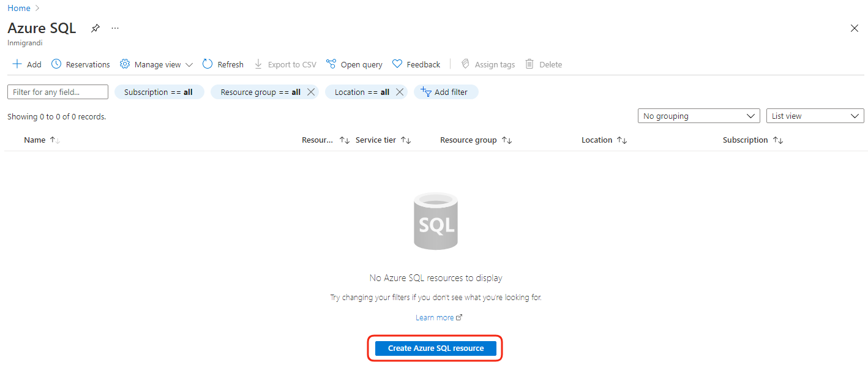
Task: Click Create Azure SQL resource button
Action: pyautogui.click(x=436, y=348)
